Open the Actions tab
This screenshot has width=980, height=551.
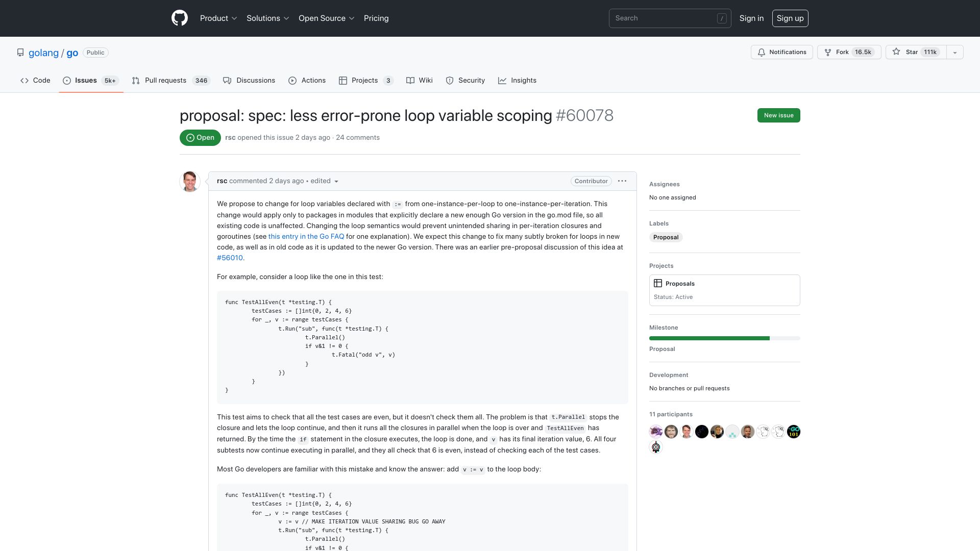pos(307,81)
